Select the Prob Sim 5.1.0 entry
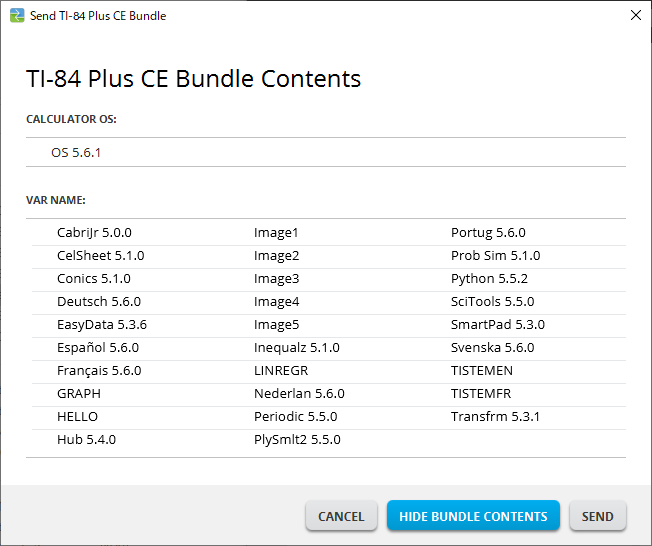Screen dimensions: 652x546 coord(496,255)
